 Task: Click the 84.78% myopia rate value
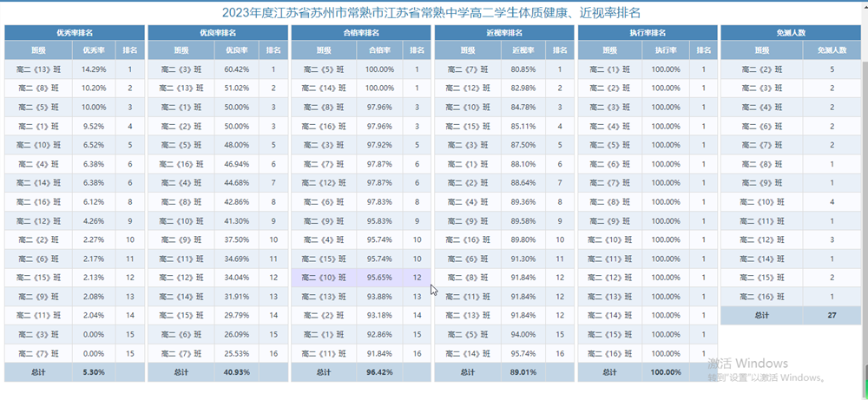click(523, 108)
